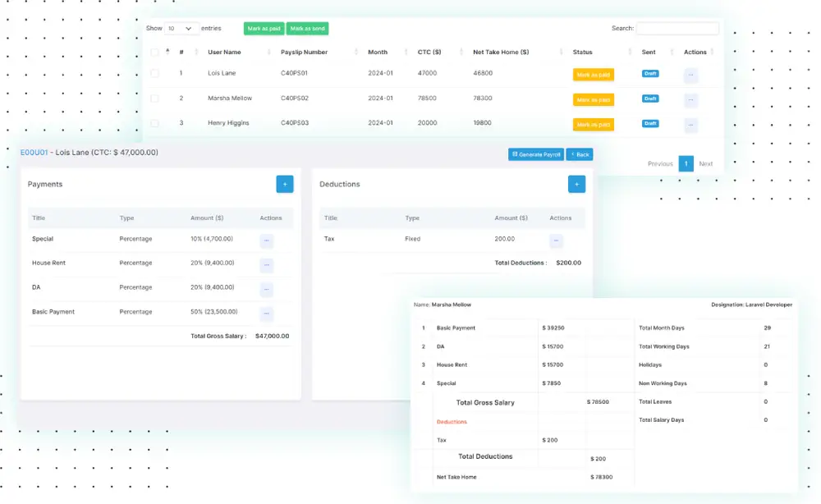Toggle the select-all checkbox in the header
Viewport: 821px width, 504px height.
click(x=155, y=51)
